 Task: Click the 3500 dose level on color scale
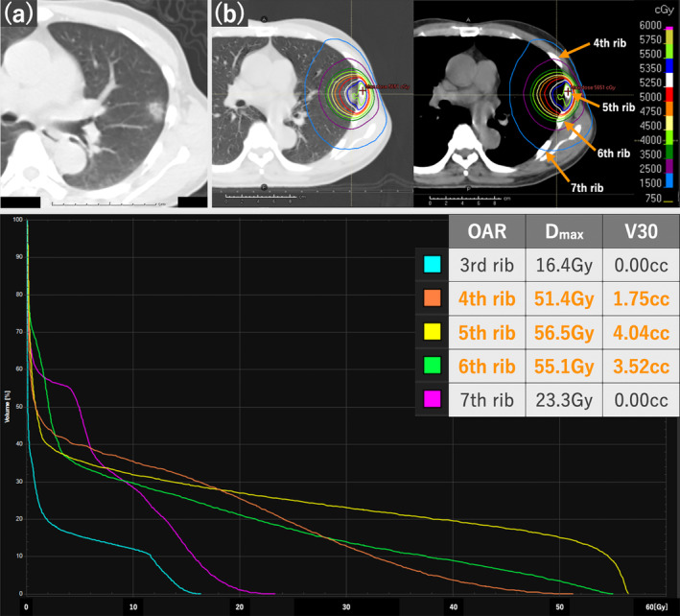650,154
